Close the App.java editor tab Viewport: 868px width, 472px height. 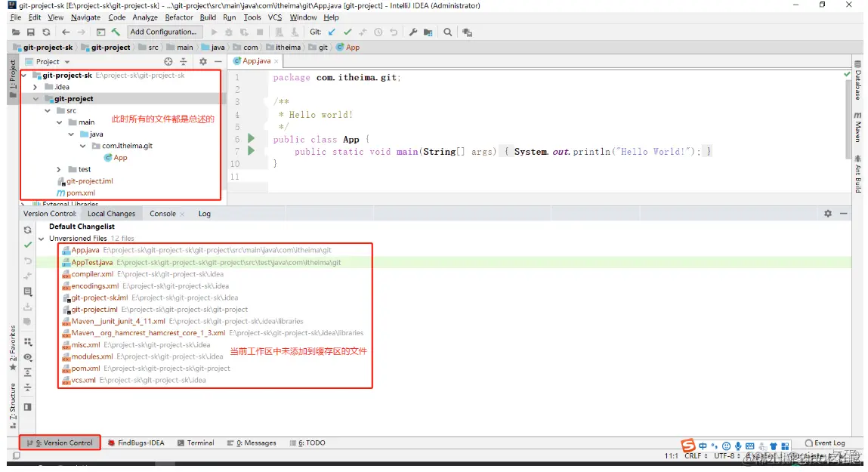(x=276, y=61)
